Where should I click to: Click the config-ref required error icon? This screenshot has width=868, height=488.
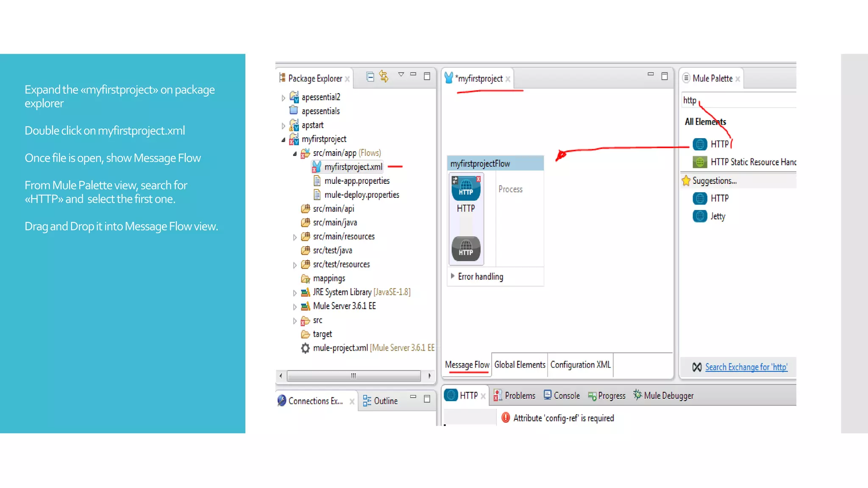click(506, 418)
